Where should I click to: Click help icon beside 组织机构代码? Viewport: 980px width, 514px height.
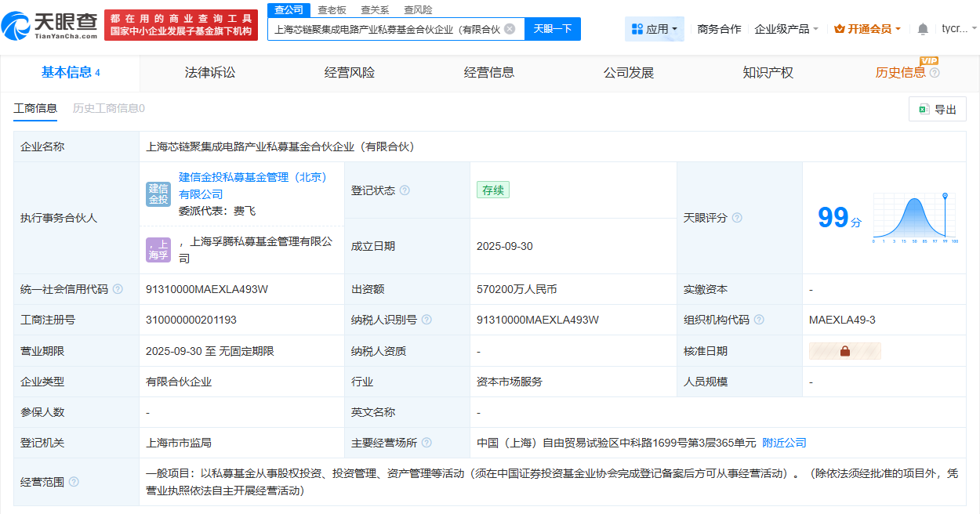pos(759,320)
